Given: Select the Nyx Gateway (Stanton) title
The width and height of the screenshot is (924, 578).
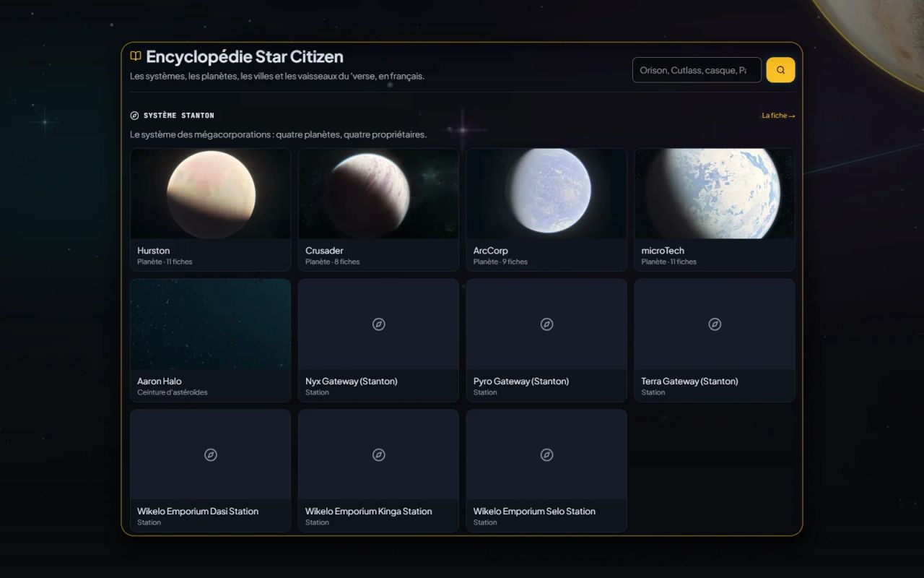Looking at the screenshot, I should [352, 381].
